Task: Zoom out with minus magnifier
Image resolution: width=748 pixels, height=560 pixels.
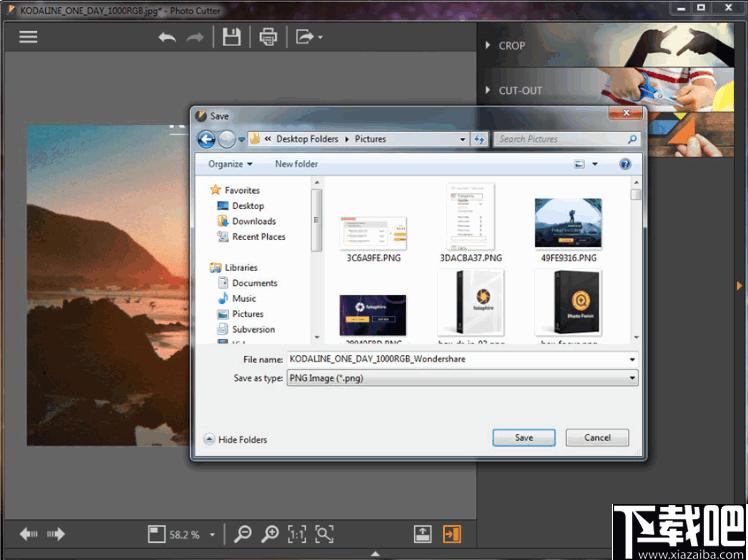Action: 243,534
